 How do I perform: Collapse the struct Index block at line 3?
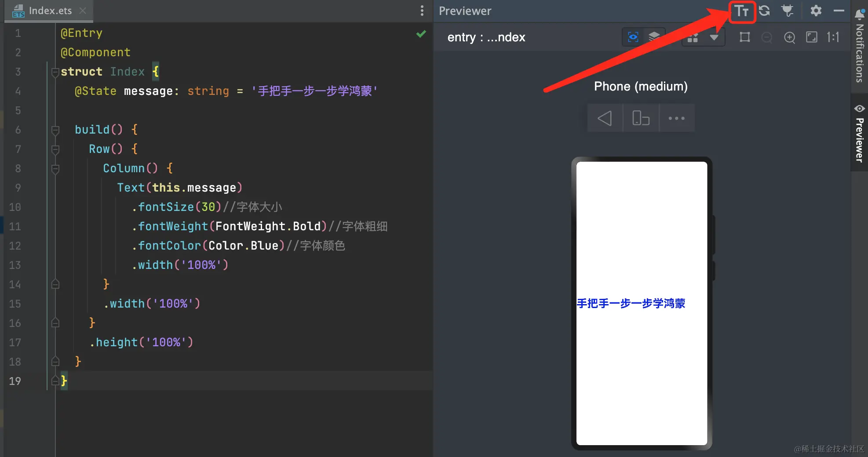(x=55, y=72)
